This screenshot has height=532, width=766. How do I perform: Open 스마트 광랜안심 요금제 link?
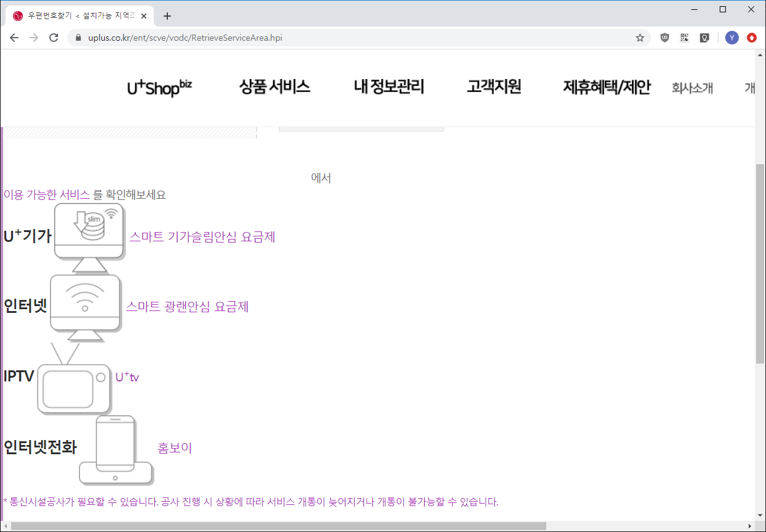click(x=187, y=306)
